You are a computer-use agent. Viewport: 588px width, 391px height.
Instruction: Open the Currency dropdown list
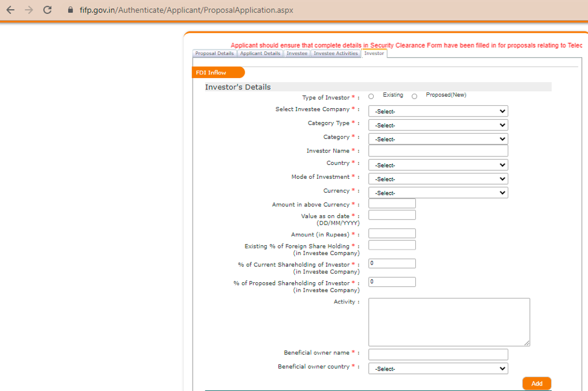(x=438, y=193)
